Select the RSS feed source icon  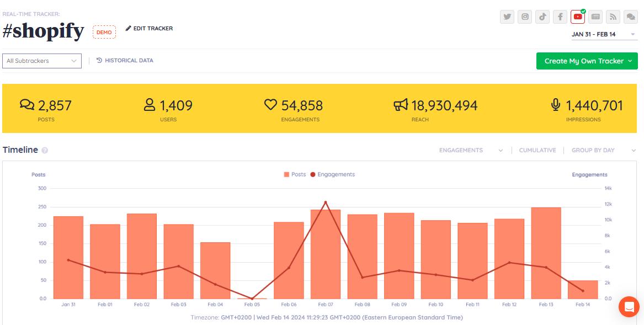click(613, 17)
